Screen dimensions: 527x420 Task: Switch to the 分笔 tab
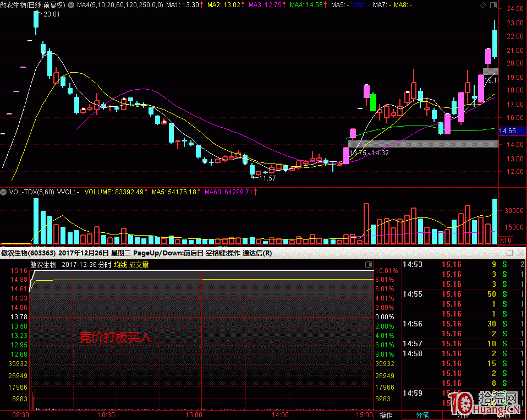(422, 415)
